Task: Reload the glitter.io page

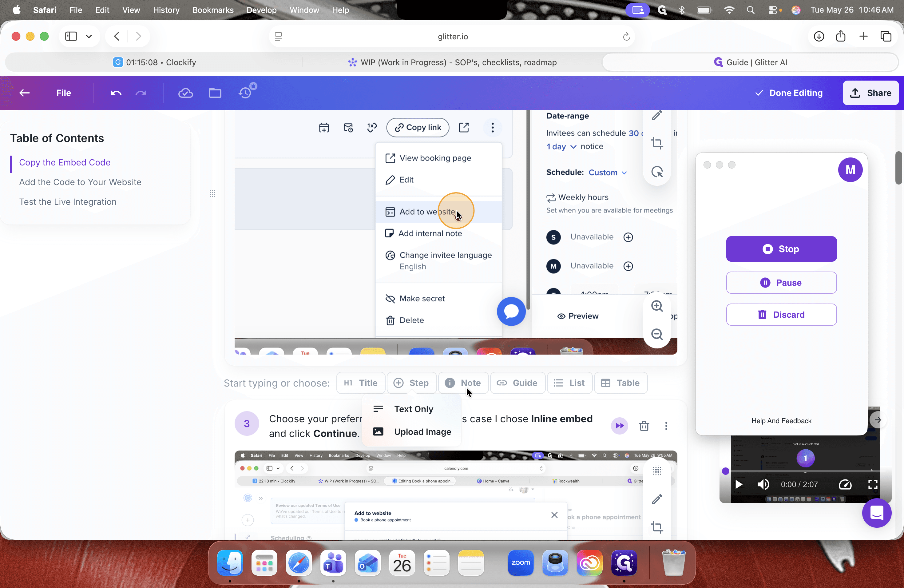Action: point(626,37)
